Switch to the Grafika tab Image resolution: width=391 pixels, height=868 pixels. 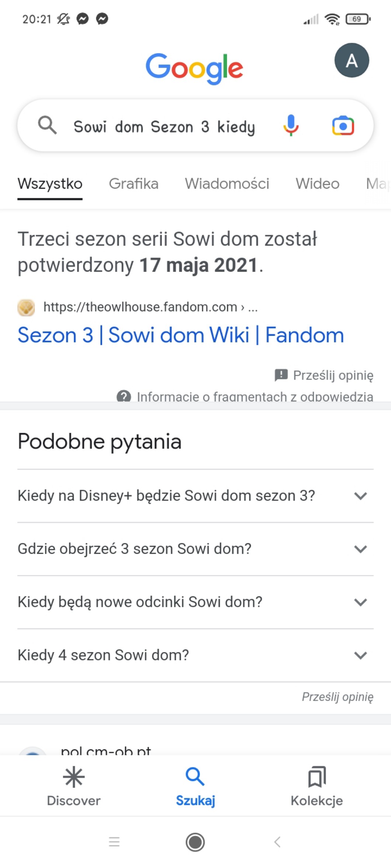coord(134,184)
